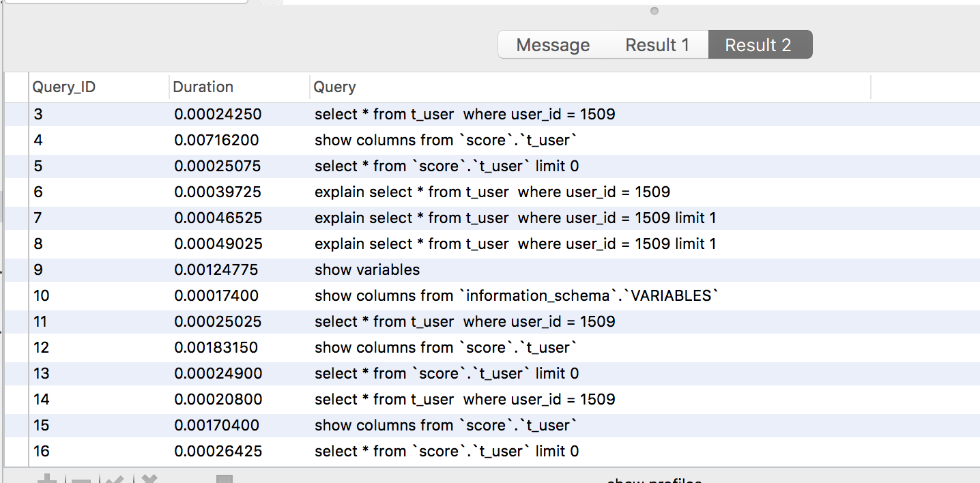Viewport: 980px width, 483px height.
Task: Select the information_schema VARIABLES query cell
Action: click(x=517, y=296)
